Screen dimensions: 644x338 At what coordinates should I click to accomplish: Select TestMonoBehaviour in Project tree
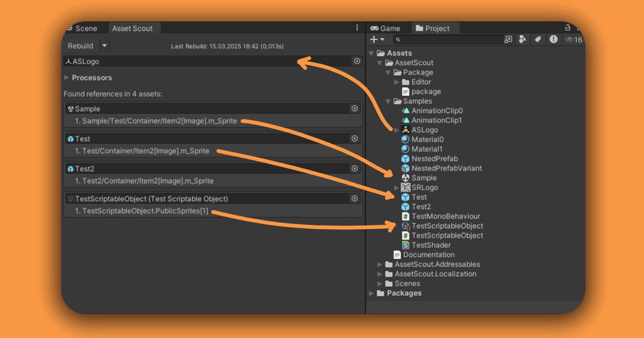pyautogui.click(x=445, y=216)
